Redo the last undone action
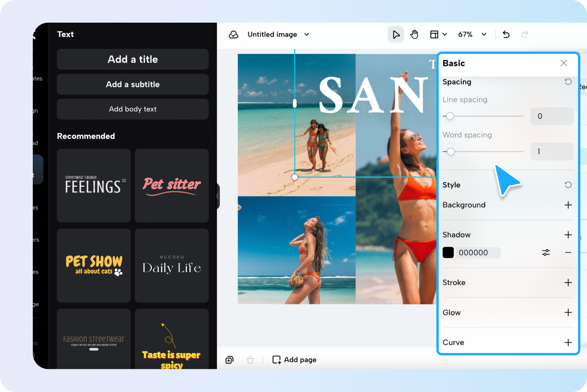Viewport: 587px width, 392px height. 525,35
